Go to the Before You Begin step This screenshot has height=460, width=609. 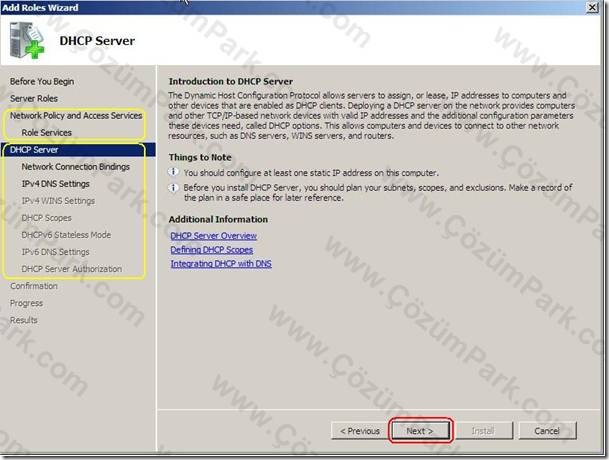pyautogui.click(x=42, y=81)
